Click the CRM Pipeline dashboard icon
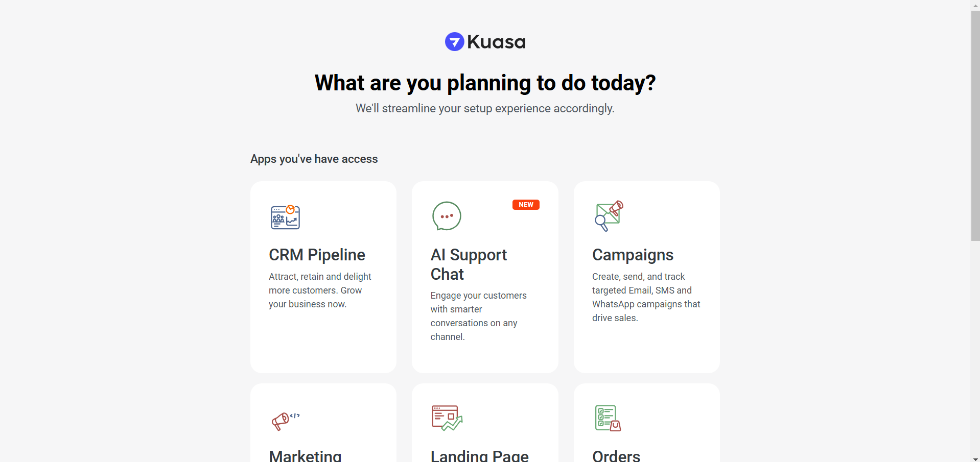 [285, 217]
